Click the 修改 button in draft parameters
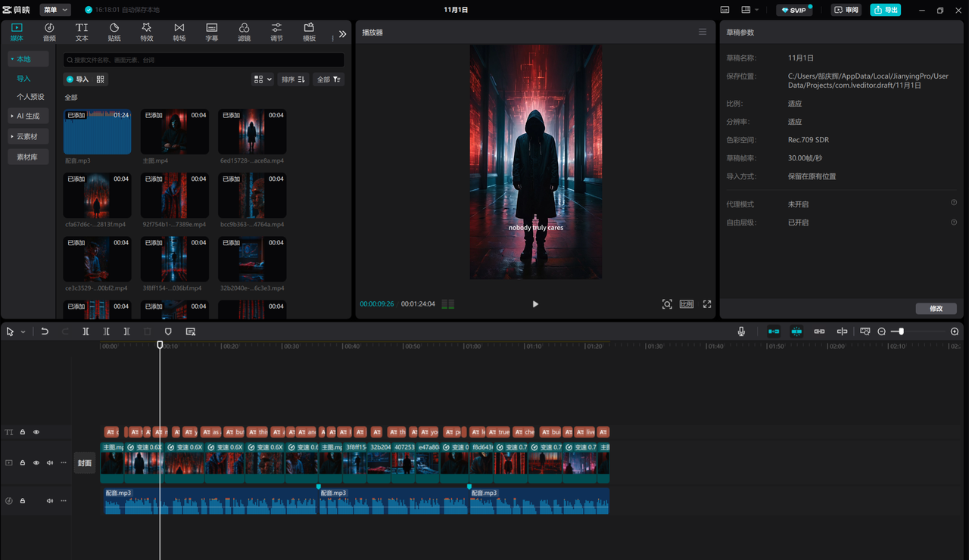 pos(936,309)
